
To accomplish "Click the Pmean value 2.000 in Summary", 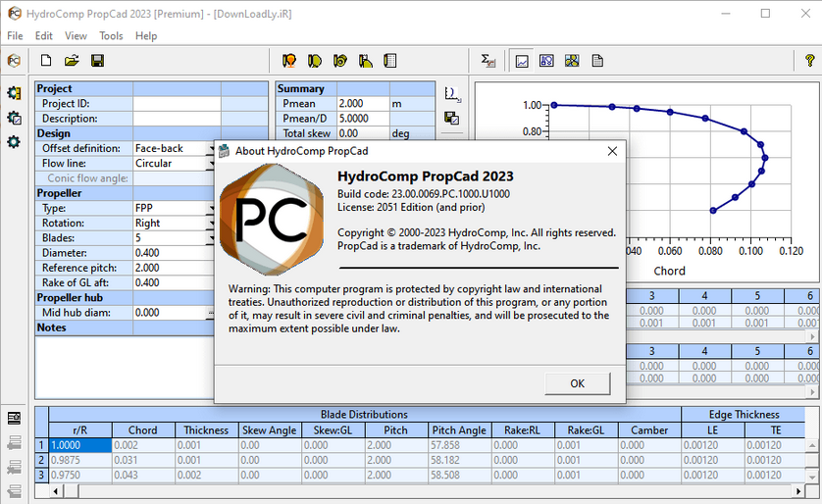I will (363, 104).
